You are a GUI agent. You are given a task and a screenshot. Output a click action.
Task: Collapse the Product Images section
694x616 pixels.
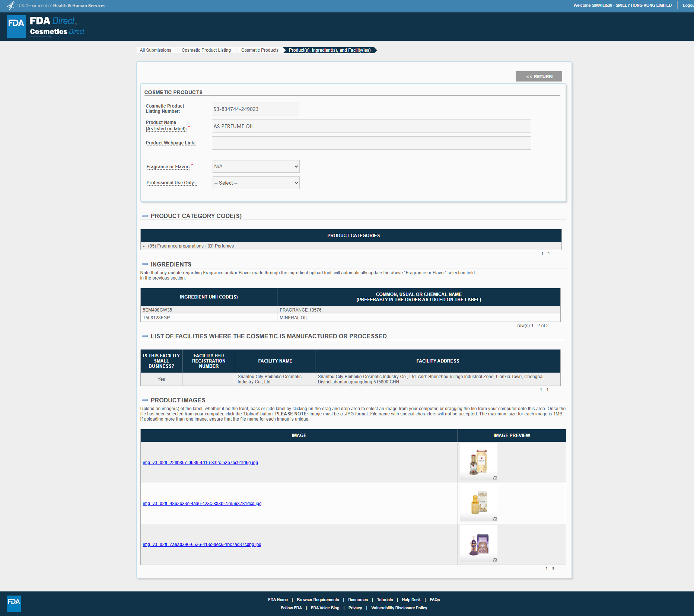pos(145,400)
